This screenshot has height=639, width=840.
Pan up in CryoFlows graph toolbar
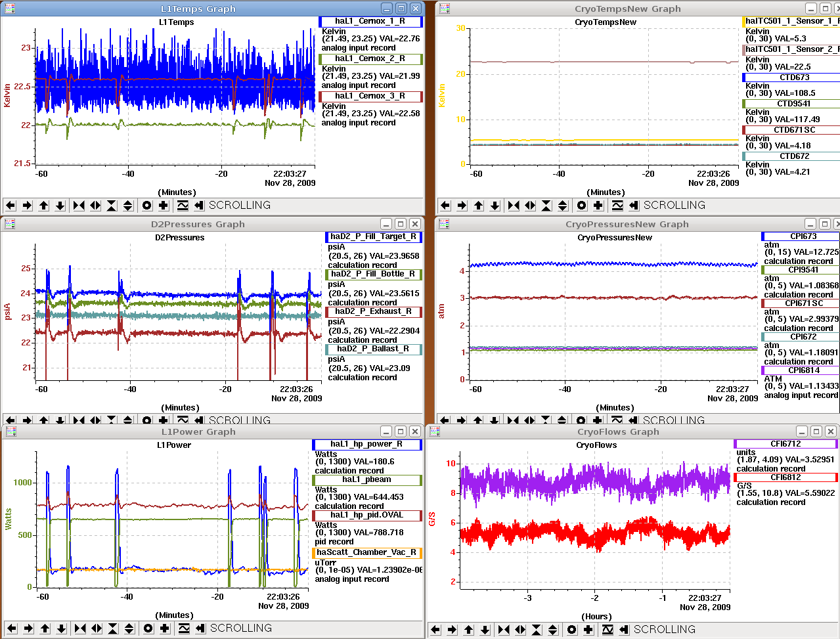coord(469,630)
